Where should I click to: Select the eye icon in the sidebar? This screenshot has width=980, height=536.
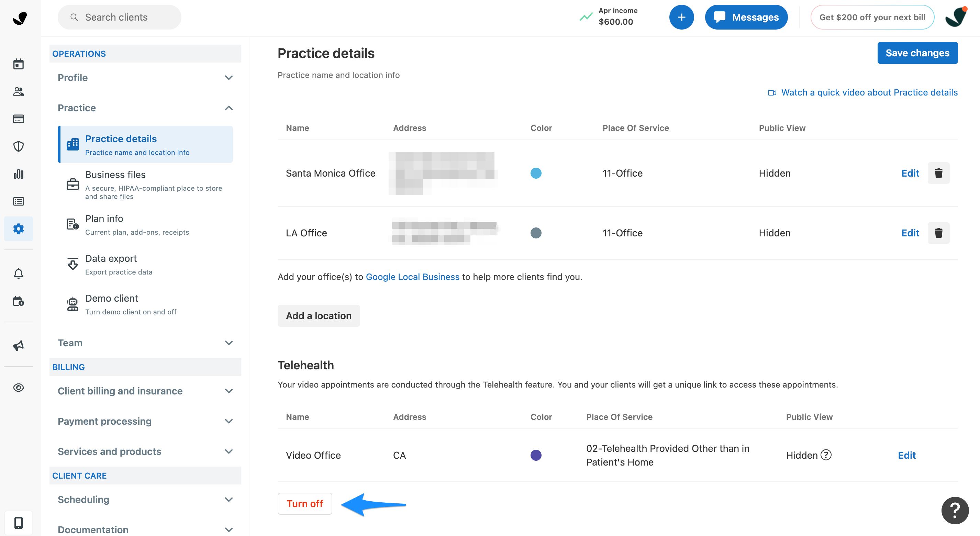(18, 388)
